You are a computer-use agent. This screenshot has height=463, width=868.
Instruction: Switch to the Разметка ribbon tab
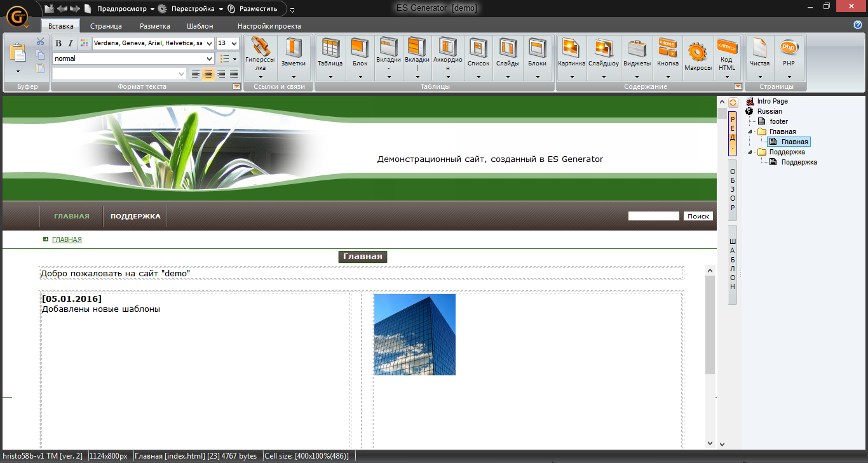154,26
